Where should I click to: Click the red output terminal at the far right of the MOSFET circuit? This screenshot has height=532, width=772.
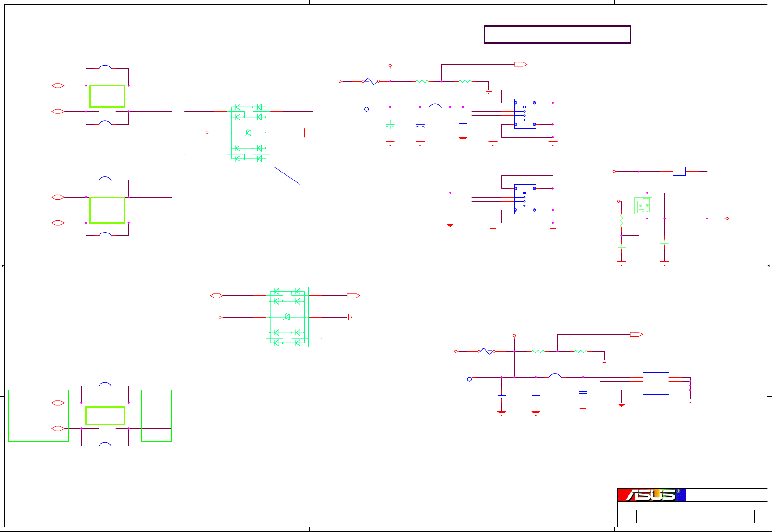(727, 219)
